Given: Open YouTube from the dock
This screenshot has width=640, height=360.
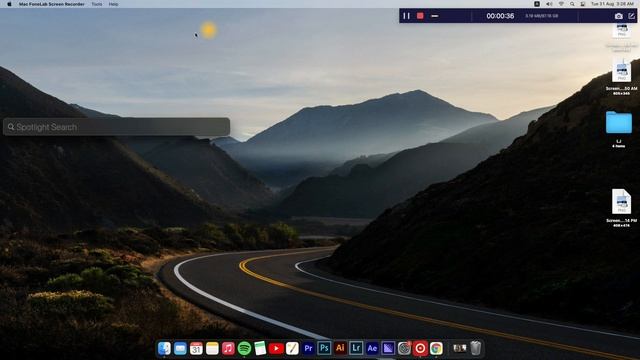Looking at the screenshot, I should pyautogui.click(x=276, y=348).
